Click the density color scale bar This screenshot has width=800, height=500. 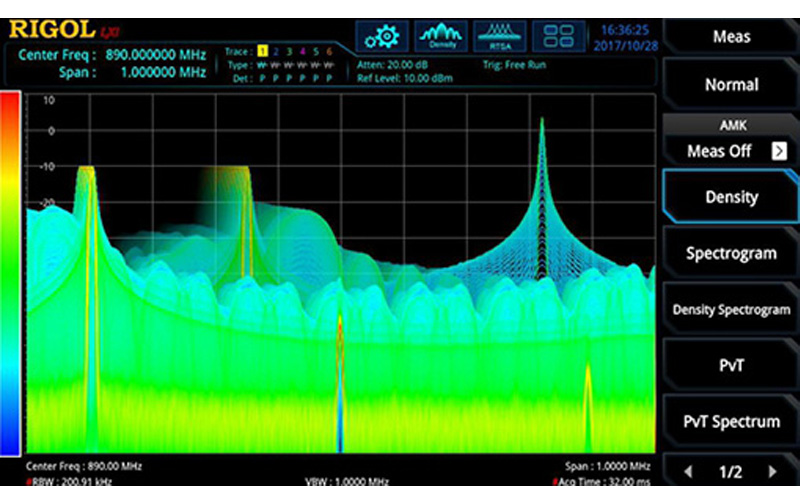tap(10, 270)
